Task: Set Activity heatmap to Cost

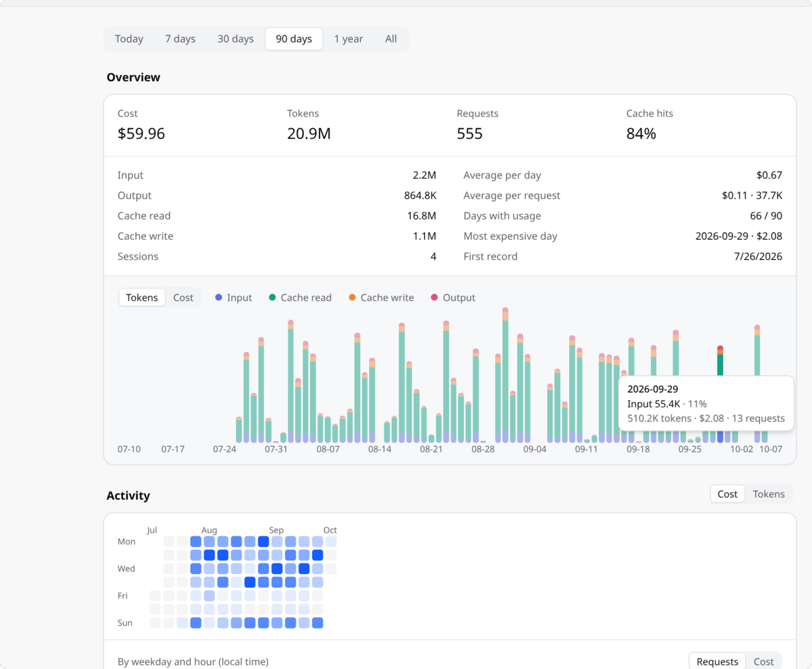Action: pos(727,494)
